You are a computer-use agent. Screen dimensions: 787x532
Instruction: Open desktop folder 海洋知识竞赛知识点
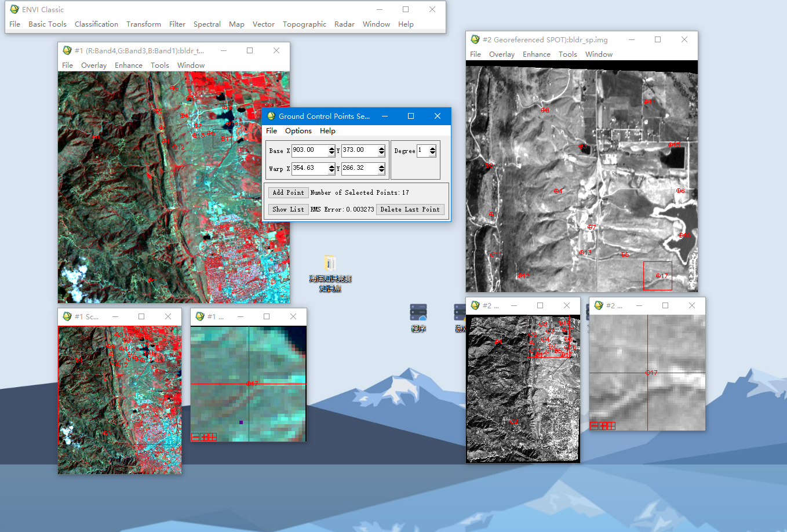(330, 272)
